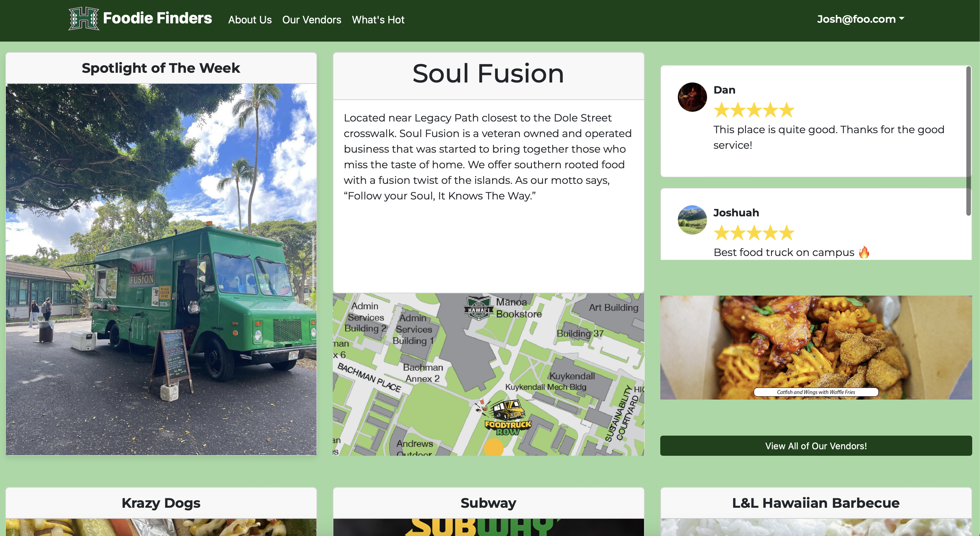980x536 pixels.
Task: Select the Krazy Dogs vendor card
Action: coord(161,511)
